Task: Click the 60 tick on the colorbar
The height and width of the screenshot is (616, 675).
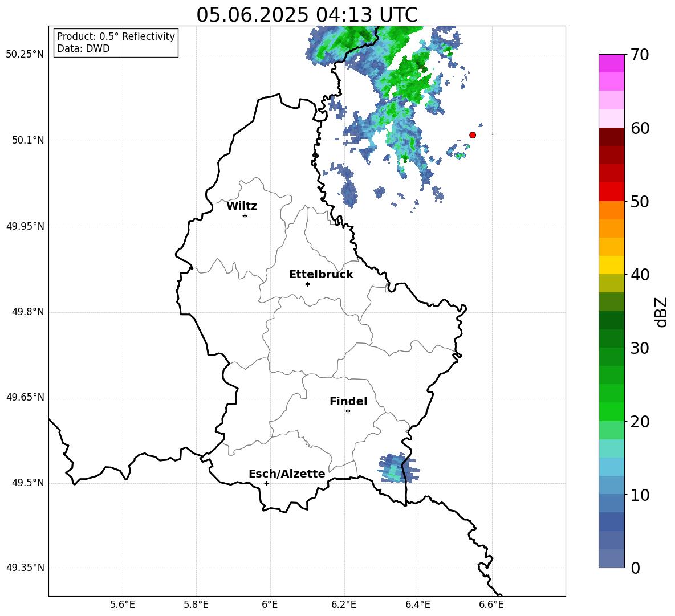Action: pos(640,128)
